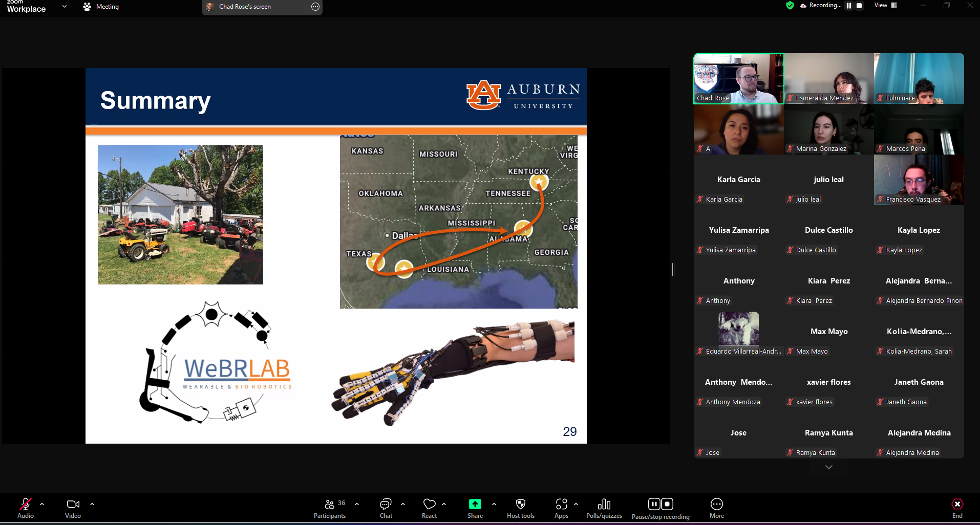Grab the divider between slide and gallery

[673, 270]
